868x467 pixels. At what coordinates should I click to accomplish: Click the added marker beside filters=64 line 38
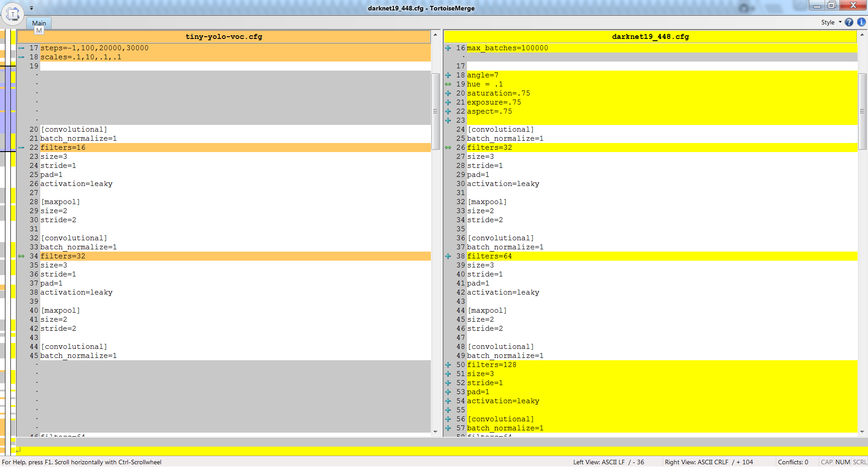coord(448,256)
